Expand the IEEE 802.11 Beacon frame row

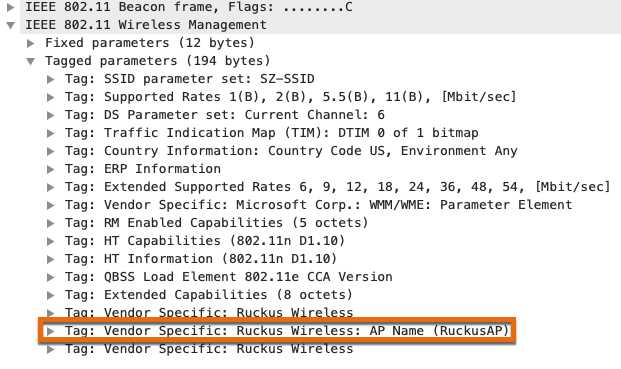pyautogui.click(x=11, y=7)
